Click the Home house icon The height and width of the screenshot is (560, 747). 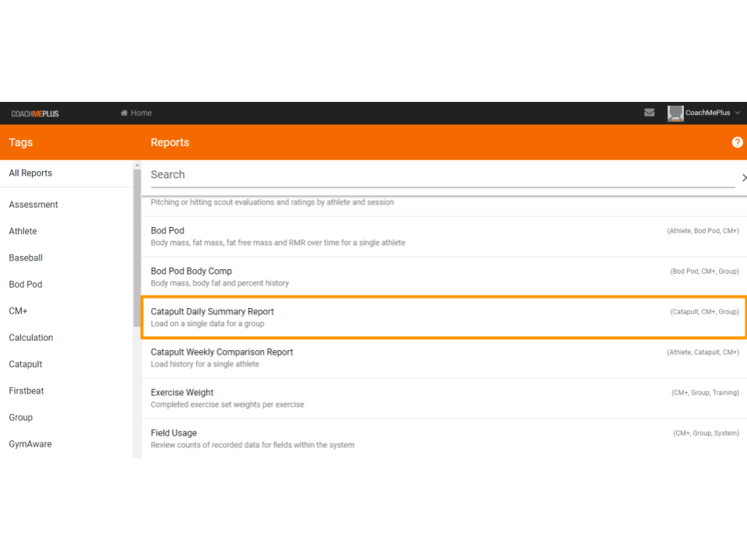[124, 113]
